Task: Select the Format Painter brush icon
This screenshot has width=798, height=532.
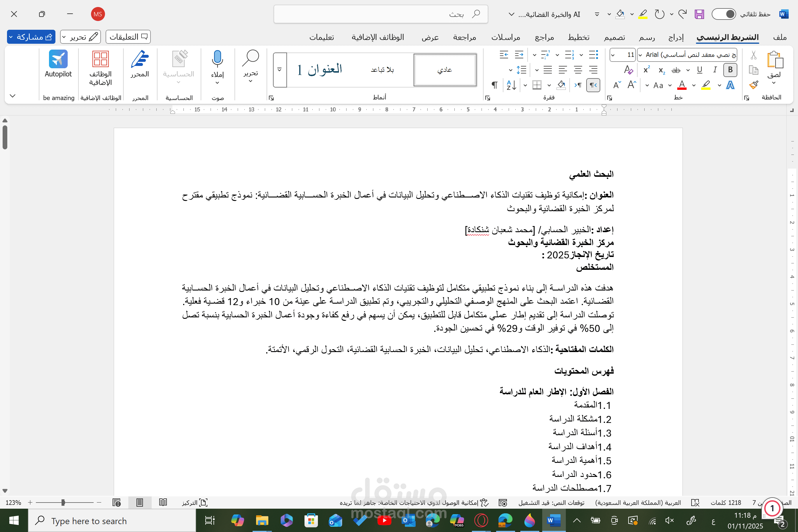Action: (x=754, y=85)
